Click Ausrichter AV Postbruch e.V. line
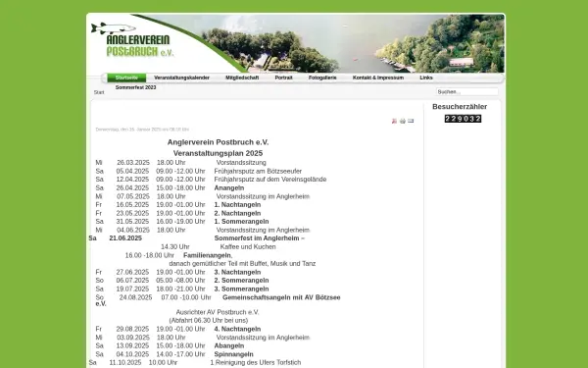Screen dimensions: 588x368 (x=218, y=312)
